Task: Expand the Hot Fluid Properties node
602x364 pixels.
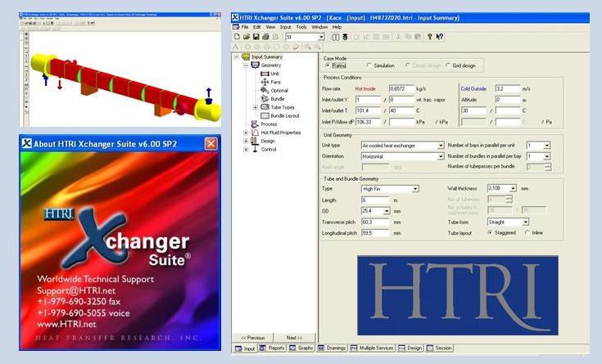Action: pyautogui.click(x=246, y=133)
